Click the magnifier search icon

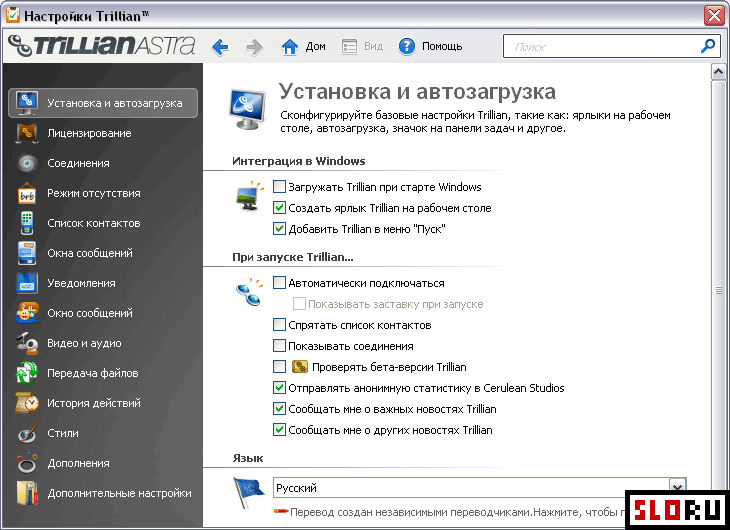coord(708,46)
